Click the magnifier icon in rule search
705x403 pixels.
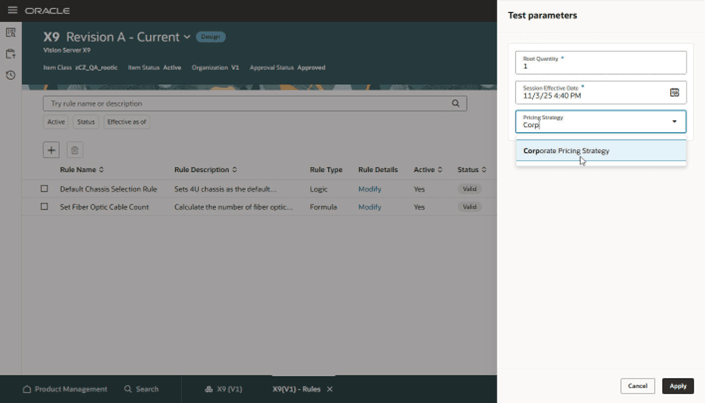tap(455, 103)
